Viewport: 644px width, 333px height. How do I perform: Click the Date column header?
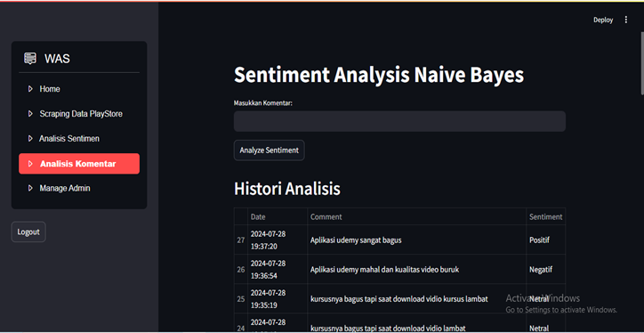278,216
